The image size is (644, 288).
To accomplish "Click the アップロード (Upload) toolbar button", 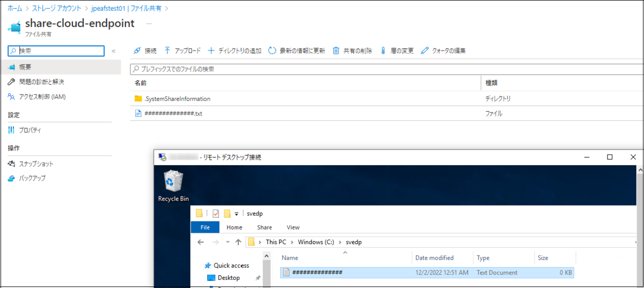I will click(x=182, y=50).
